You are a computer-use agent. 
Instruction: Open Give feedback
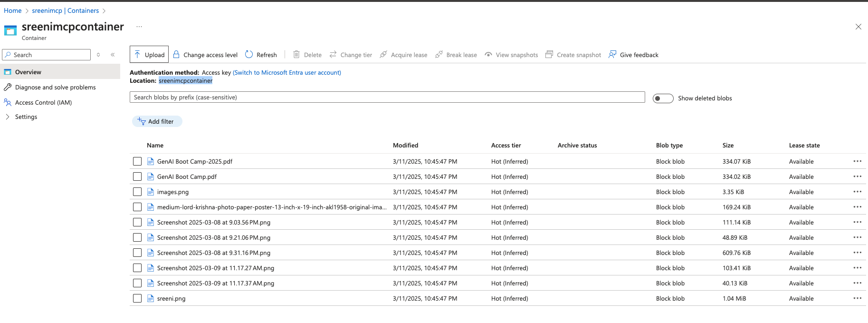tap(633, 55)
